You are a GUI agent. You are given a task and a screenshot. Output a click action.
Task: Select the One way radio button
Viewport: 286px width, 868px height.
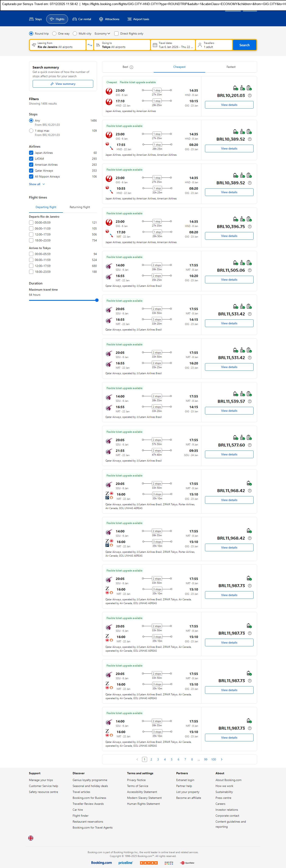[54, 34]
